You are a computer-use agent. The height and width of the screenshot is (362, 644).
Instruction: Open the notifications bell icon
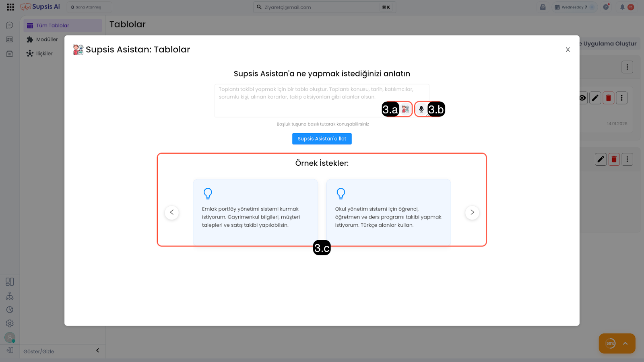pos(622,7)
